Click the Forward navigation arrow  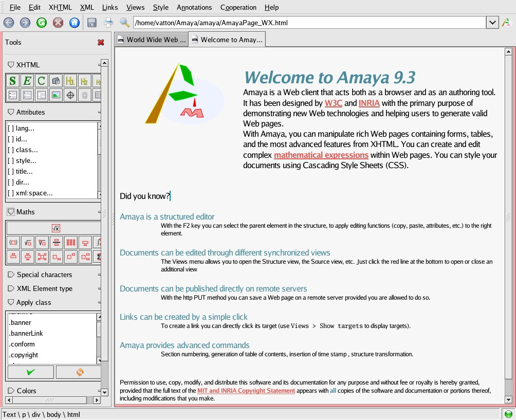click(25, 23)
